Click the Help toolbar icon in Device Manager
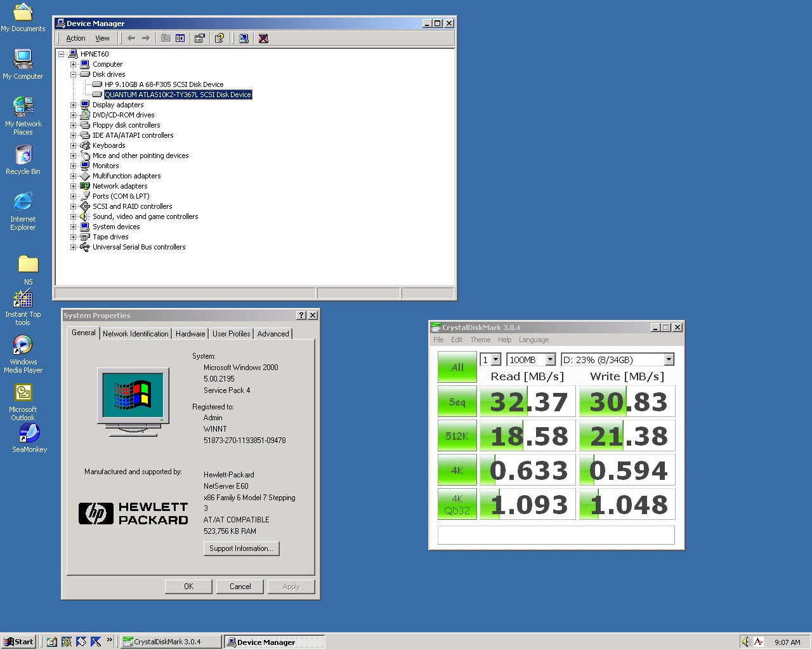Viewport: 812px width, 650px height. 219,38
